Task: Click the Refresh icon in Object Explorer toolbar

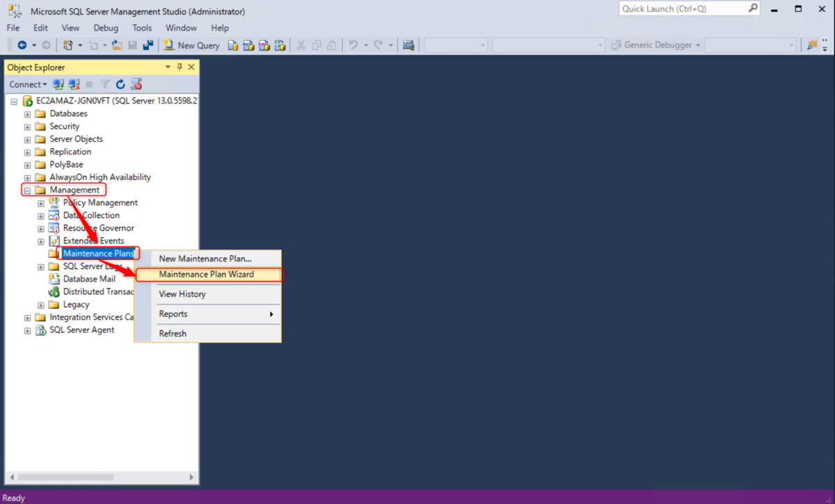Action: coord(120,84)
